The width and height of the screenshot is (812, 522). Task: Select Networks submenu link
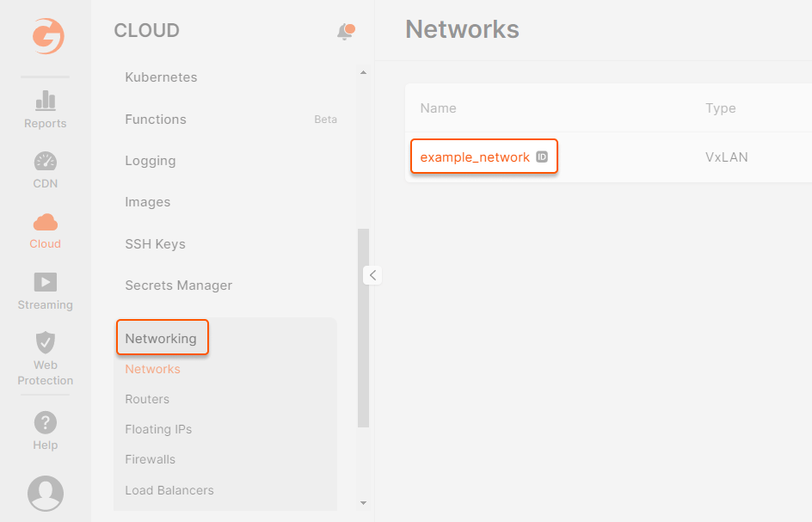coord(153,369)
